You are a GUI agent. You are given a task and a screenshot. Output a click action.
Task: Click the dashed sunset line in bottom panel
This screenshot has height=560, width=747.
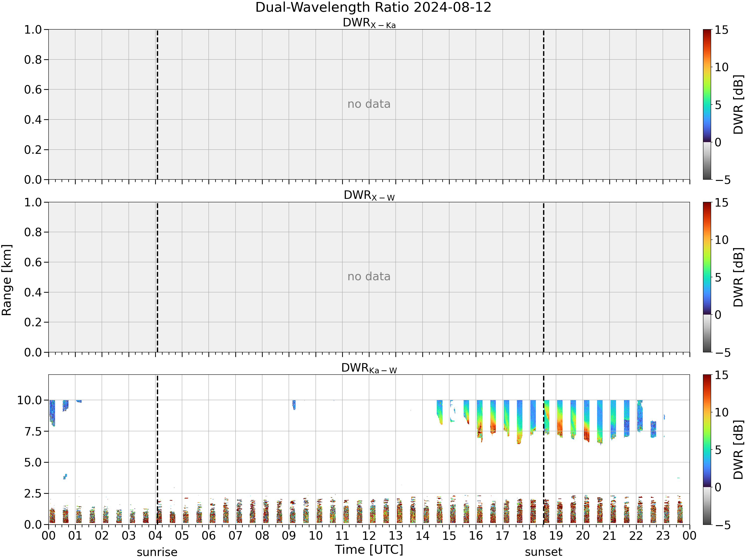[x=544, y=450]
